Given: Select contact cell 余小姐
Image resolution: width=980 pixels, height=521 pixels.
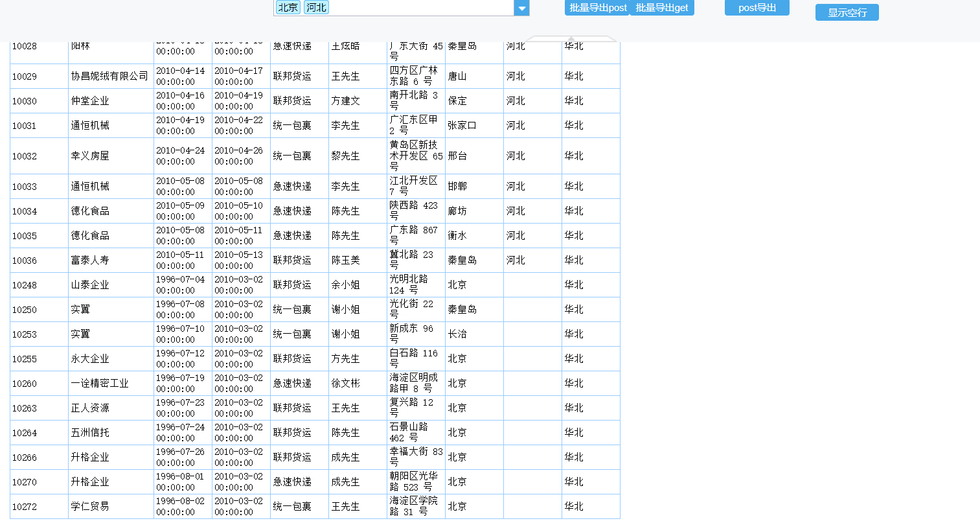Looking at the screenshot, I should pyautogui.click(x=358, y=285).
